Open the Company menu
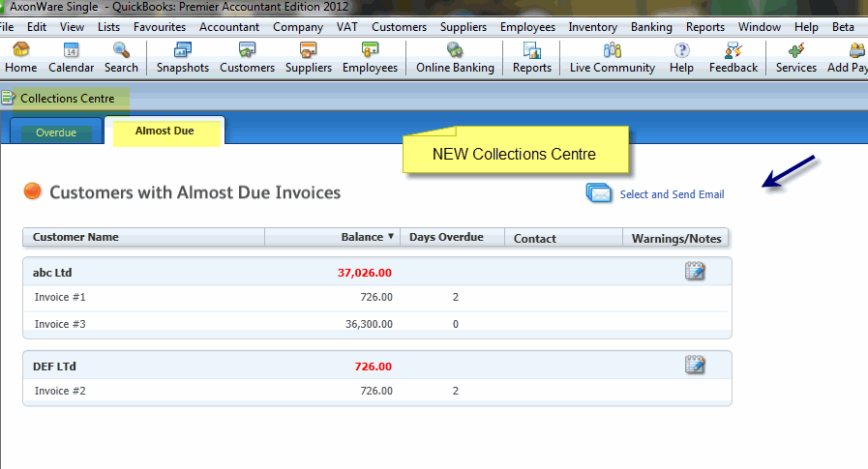The image size is (868, 469). (x=298, y=26)
